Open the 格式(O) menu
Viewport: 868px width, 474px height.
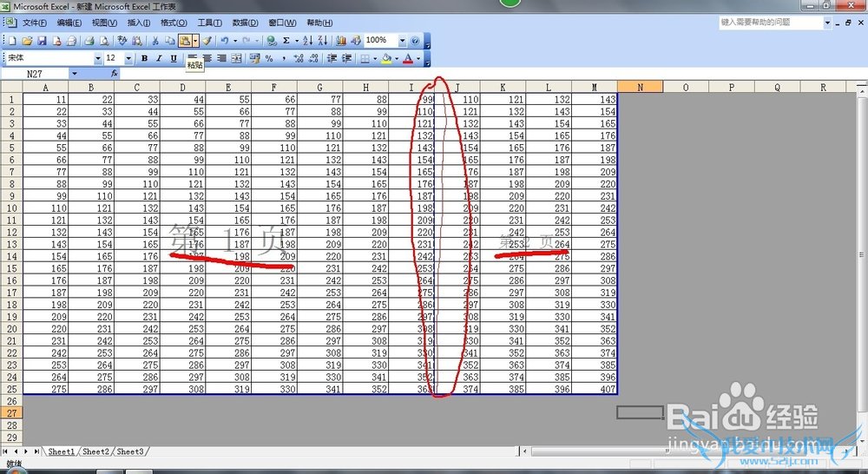click(x=174, y=23)
